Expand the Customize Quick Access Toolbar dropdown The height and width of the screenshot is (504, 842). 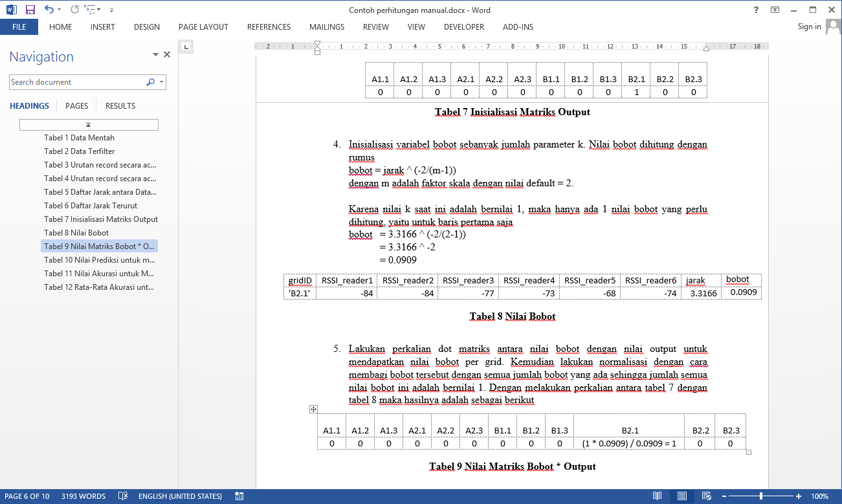pyautogui.click(x=111, y=10)
